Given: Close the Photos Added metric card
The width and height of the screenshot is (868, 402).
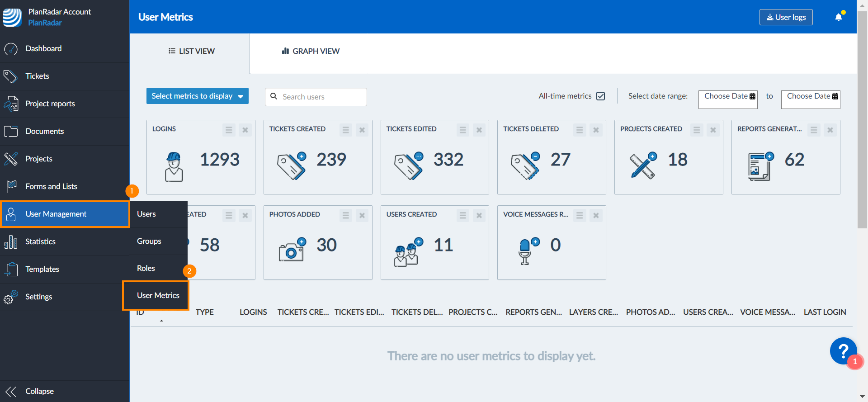Looking at the screenshot, I should [362, 216].
